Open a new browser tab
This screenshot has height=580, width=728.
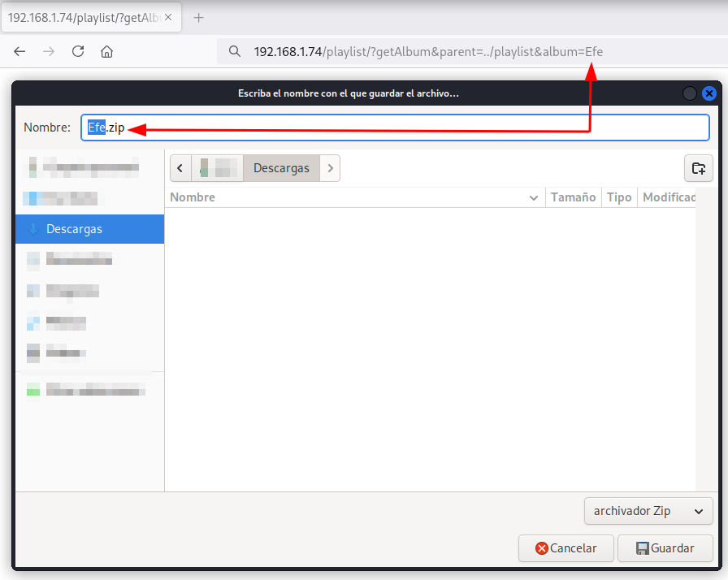(x=199, y=18)
